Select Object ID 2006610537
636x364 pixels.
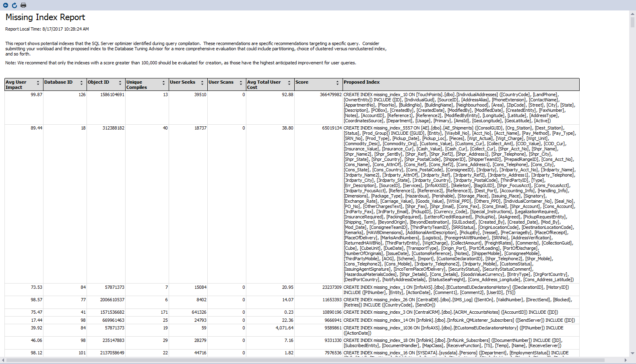[x=112, y=300]
